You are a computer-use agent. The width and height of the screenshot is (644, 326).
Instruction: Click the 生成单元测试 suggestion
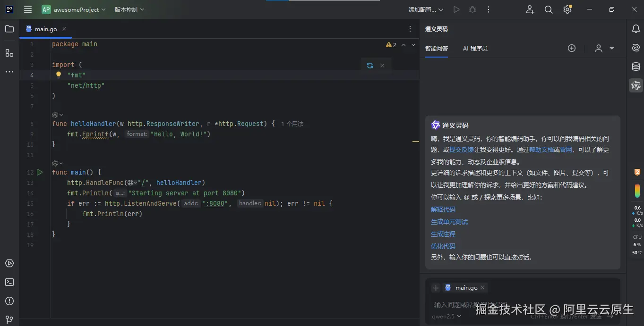coord(449,222)
